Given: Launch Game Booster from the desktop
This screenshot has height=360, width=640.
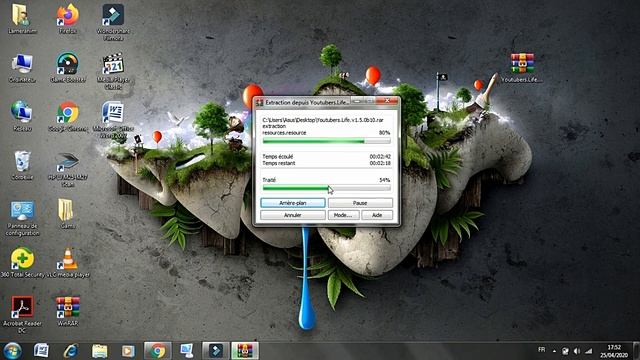Looking at the screenshot, I should coord(68,68).
